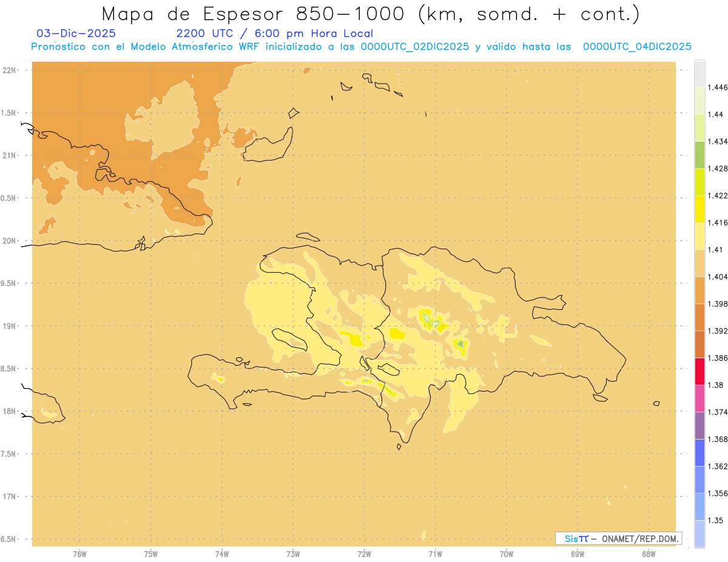Click the legend value '1.386'
The height and width of the screenshot is (562, 728).
click(x=718, y=358)
